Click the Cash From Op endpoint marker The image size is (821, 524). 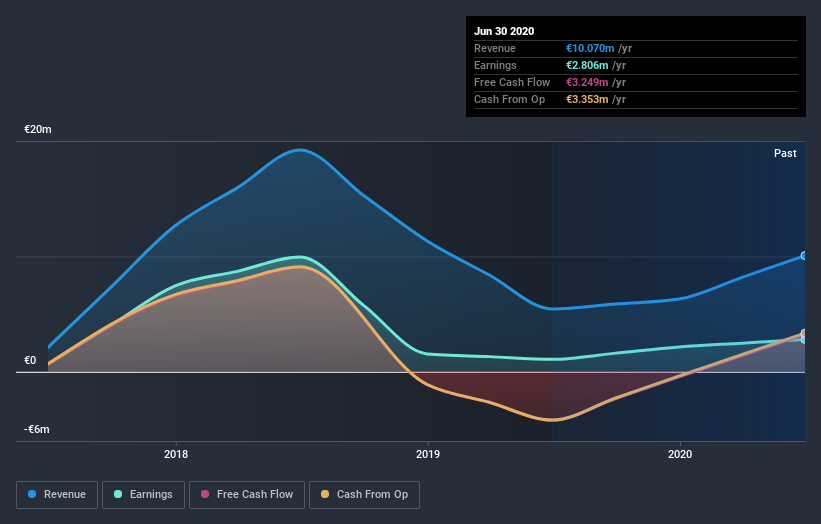click(804, 333)
